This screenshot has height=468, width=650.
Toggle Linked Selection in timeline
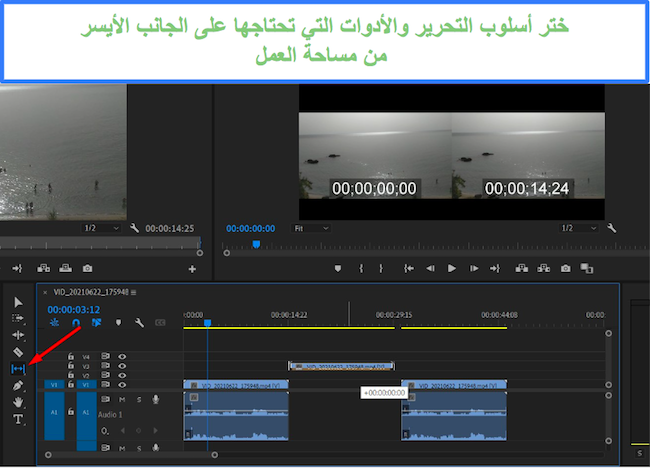click(x=97, y=323)
